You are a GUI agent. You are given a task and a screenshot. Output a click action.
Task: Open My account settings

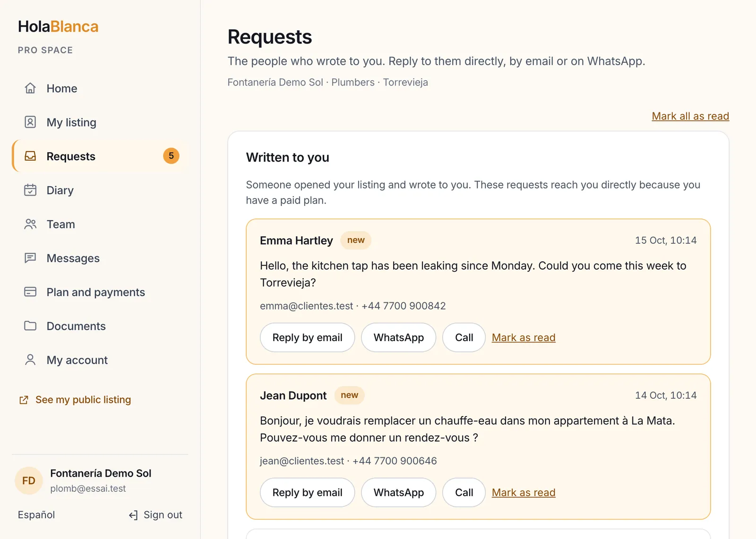(x=100, y=360)
